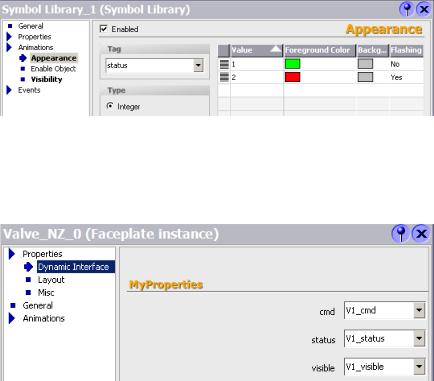Select the Integer type radio button
This screenshot has height=381, width=434.
pyautogui.click(x=110, y=106)
